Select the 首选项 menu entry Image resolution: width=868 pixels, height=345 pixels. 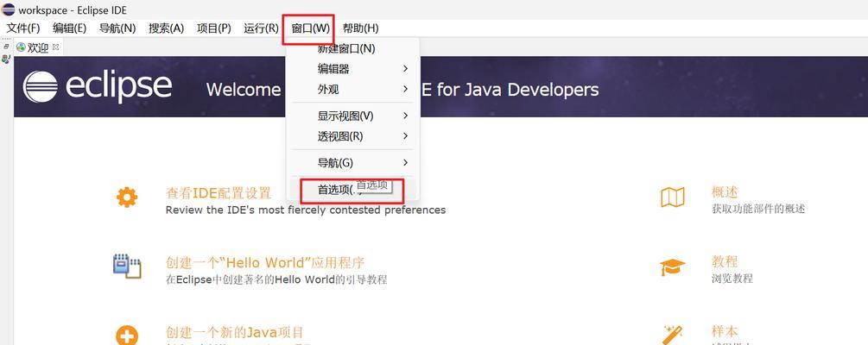(x=352, y=190)
